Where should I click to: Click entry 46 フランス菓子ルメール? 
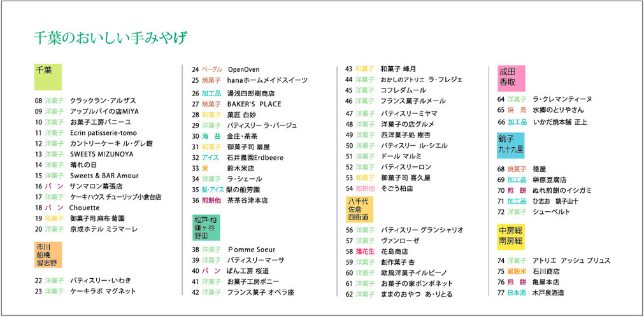click(x=396, y=101)
